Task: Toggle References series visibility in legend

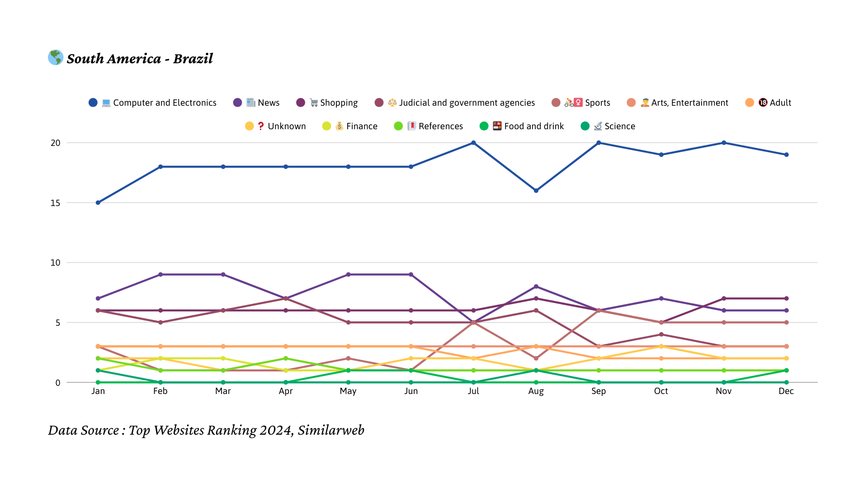Action: coord(440,127)
